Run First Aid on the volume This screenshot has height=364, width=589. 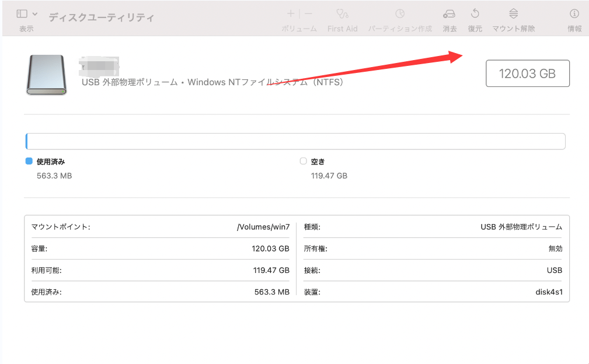tap(342, 17)
